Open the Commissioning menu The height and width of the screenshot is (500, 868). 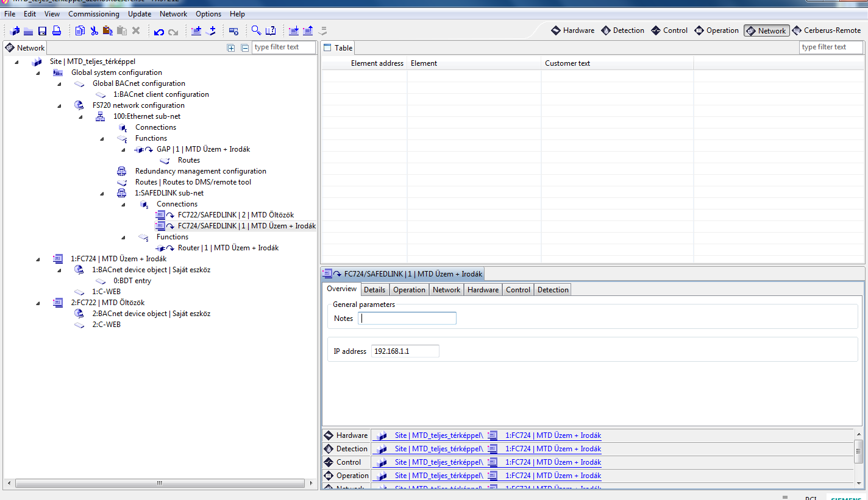[x=94, y=13]
